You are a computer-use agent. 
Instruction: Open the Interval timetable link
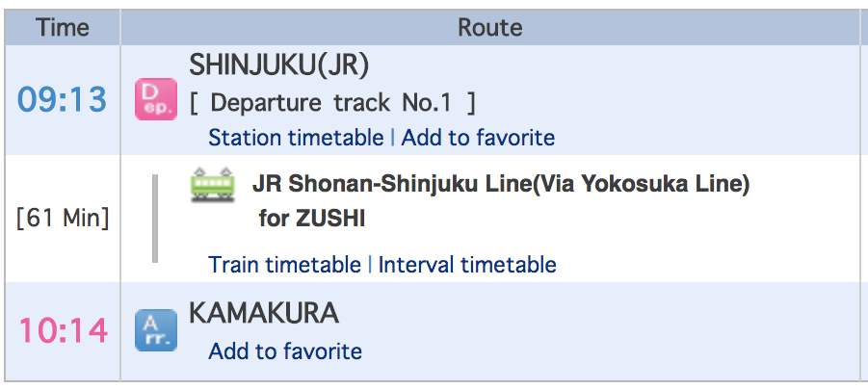tap(467, 264)
